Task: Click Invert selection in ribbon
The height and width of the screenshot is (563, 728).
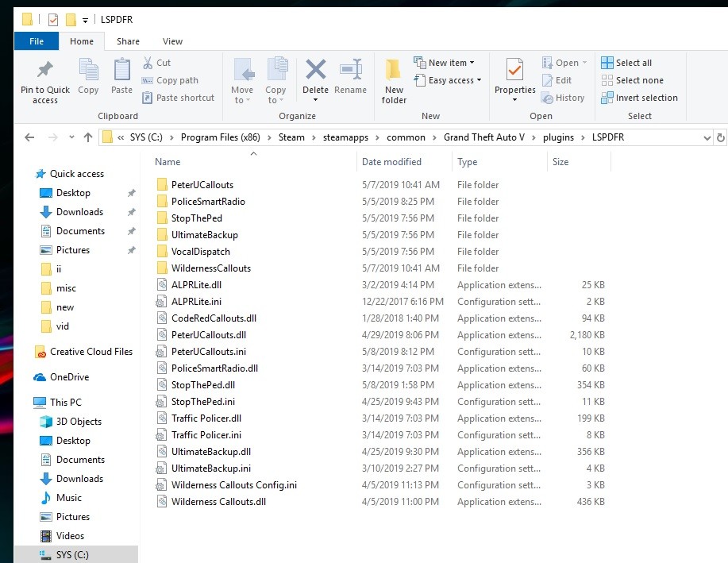Action: click(639, 98)
